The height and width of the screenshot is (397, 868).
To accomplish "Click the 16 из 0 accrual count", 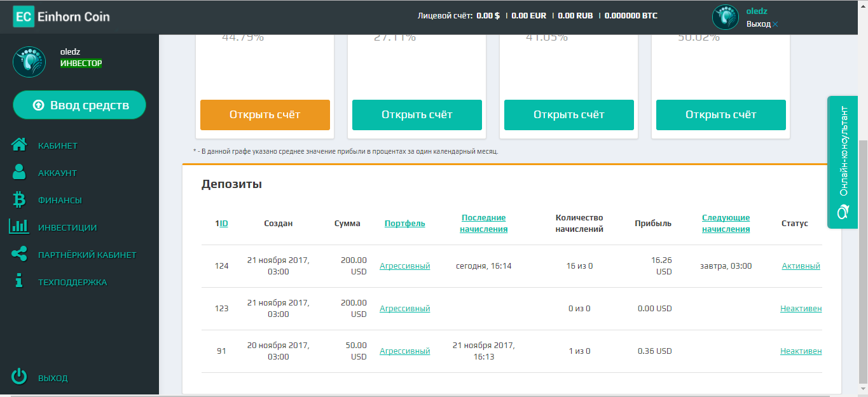I will click(579, 266).
